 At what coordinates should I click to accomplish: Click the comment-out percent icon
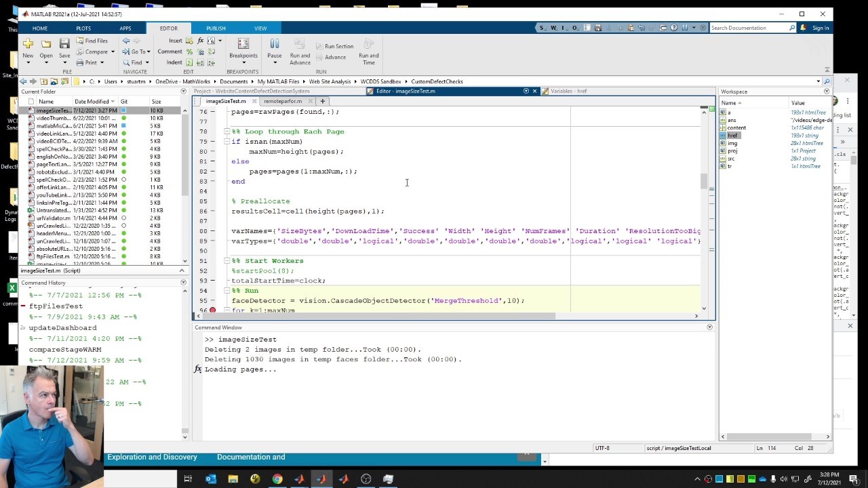[189, 52]
